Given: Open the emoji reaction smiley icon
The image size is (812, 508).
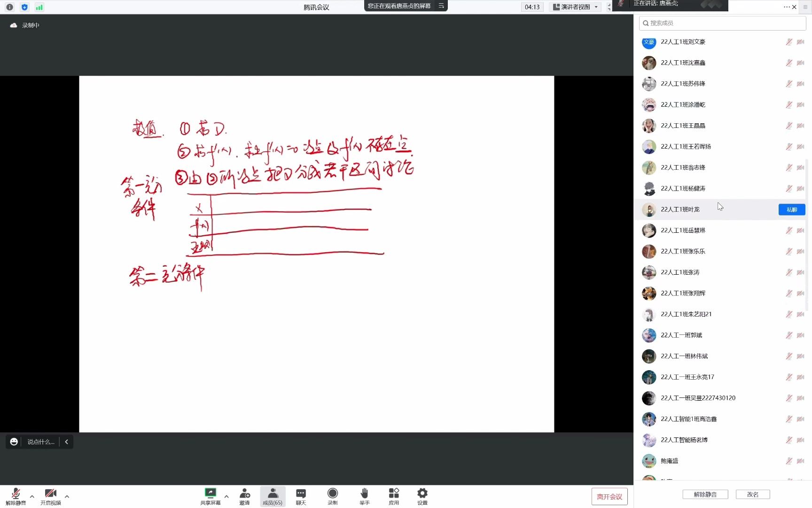Looking at the screenshot, I should click(x=14, y=442).
